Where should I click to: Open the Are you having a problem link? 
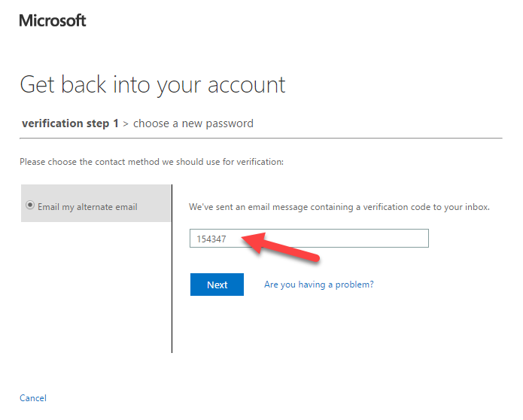[319, 285]
